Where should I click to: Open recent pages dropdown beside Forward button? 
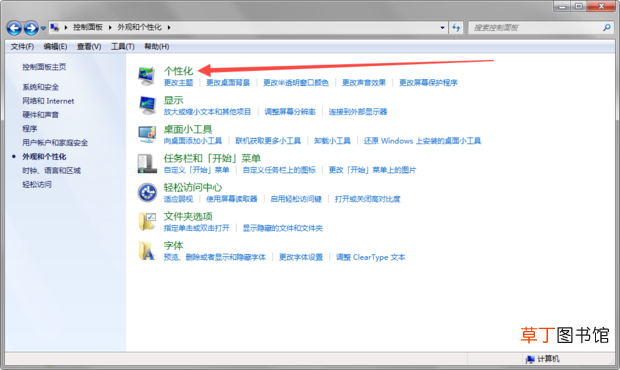click(43, 28)
